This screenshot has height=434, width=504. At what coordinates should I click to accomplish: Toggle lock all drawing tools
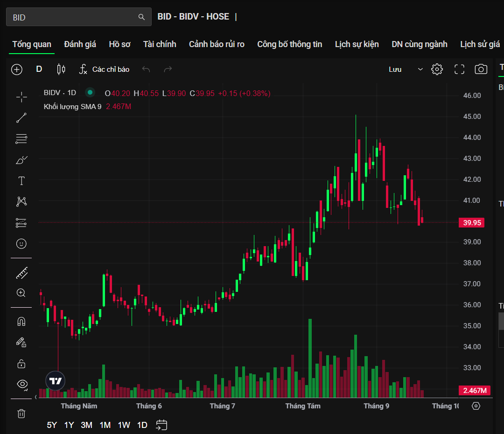(21, 364)
